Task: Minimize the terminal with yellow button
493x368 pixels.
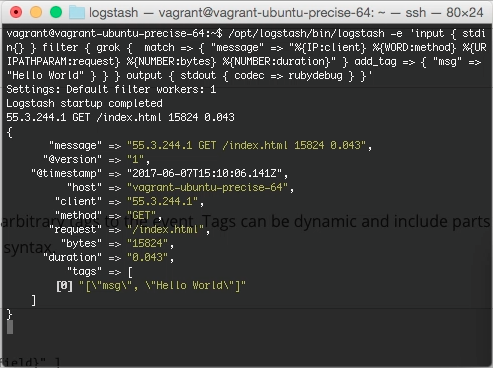Action: 36,12
